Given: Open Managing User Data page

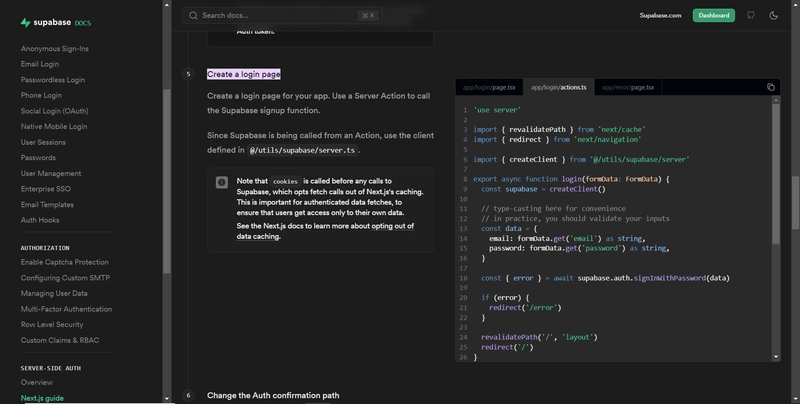Looking at the screenshot, I should tap(54, 293).
